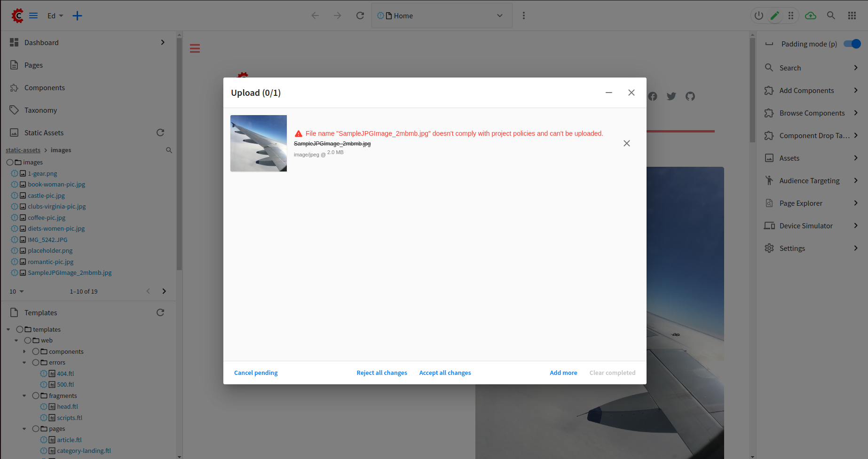Open the Browse Components panel
This screenshot has height=459, width=868.
812,113
